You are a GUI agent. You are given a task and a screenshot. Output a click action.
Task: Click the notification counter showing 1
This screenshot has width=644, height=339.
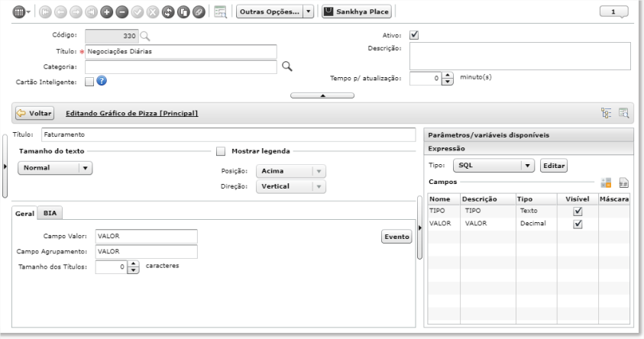(x=613, y=11)
